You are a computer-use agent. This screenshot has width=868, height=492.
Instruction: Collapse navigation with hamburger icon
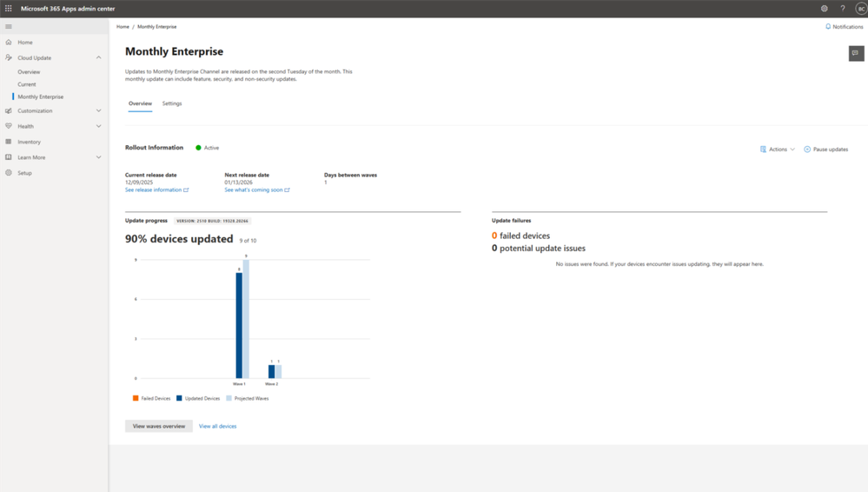click(x=9, y=27)
